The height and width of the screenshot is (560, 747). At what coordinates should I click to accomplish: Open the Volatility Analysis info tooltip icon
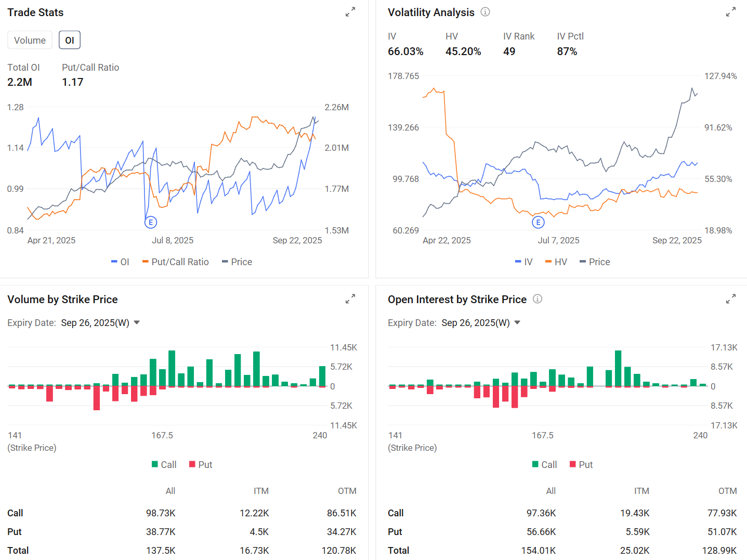[484, 12]
